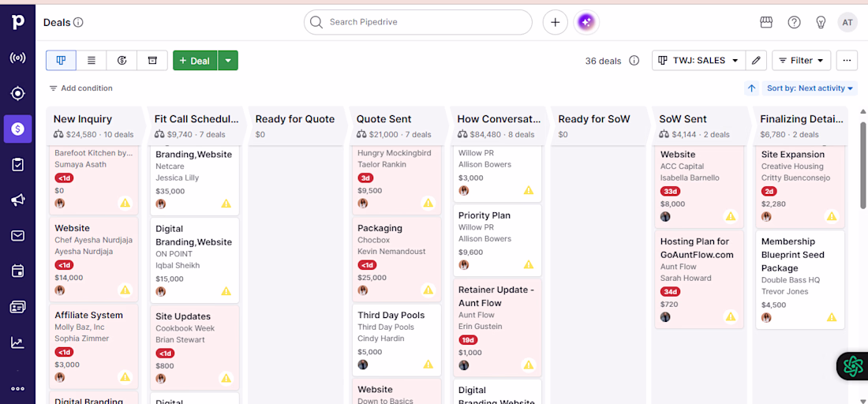The width and height of the screenshot is (868, 404).
Task: Toggle sort direction arrow button
Action: click(x=752, y=88)
